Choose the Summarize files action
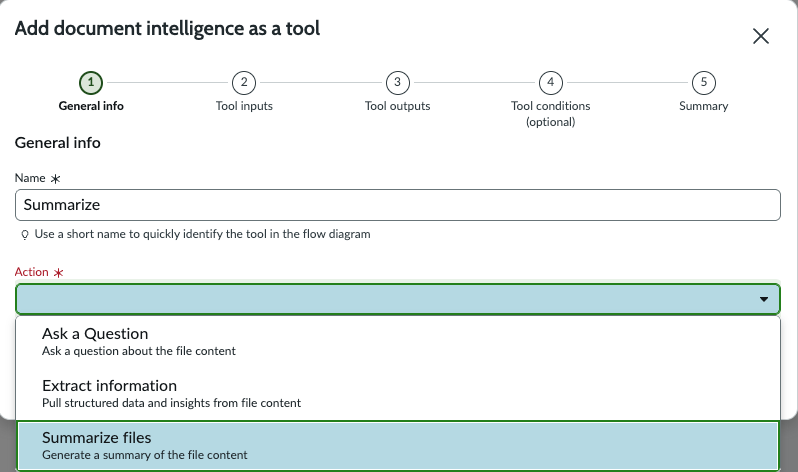The width and height of the screenshot is (798, 472). coord(398,446)
